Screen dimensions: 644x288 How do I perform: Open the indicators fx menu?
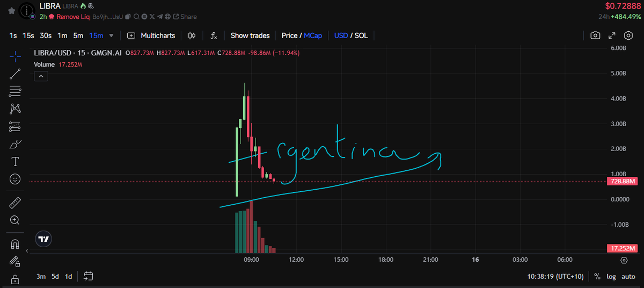214,35
